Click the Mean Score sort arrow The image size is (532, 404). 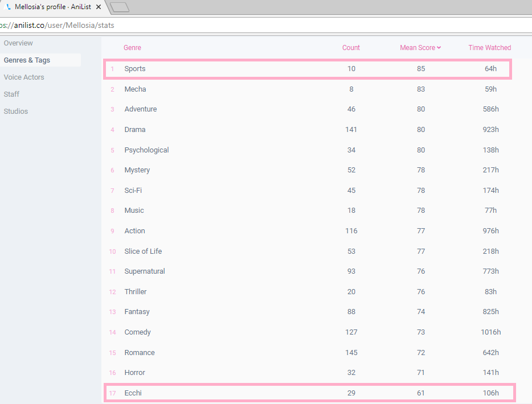[439, 48]
